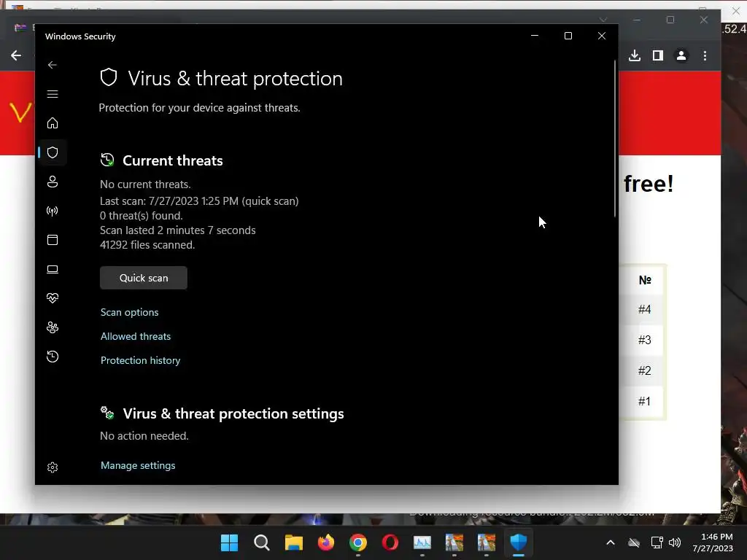Open the performance monitor taskbar app
Viewport: 747px width, 560px height.
point(422,542)
